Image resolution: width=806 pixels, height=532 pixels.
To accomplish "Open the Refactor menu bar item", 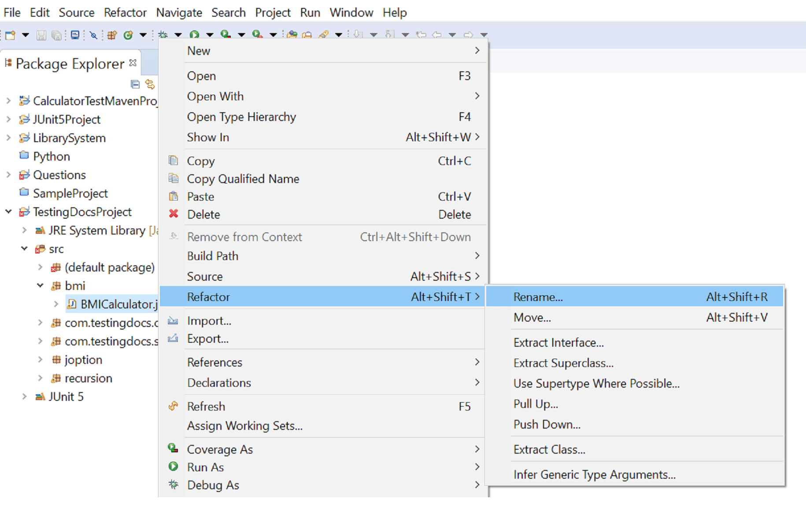I will click(125, 12).
